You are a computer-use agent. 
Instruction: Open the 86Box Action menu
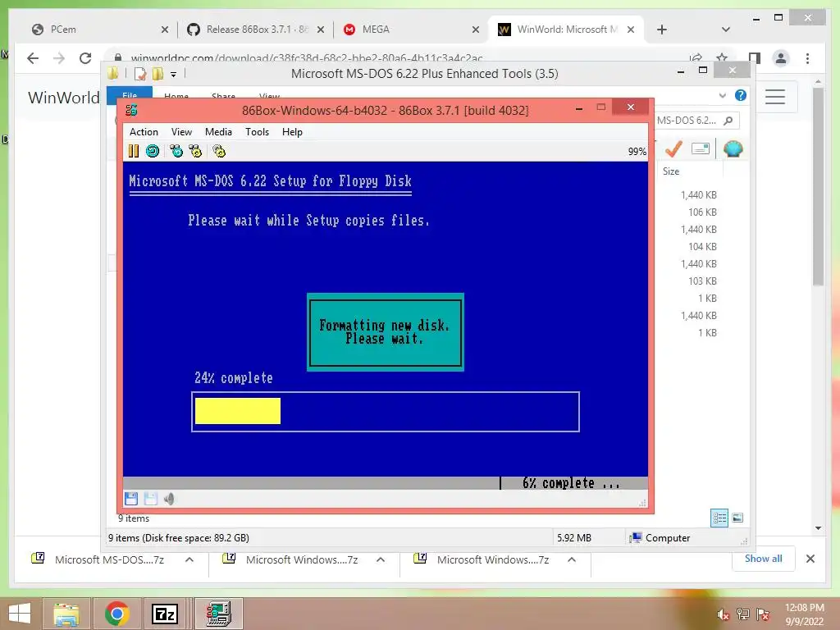click(x=144, y=132)
